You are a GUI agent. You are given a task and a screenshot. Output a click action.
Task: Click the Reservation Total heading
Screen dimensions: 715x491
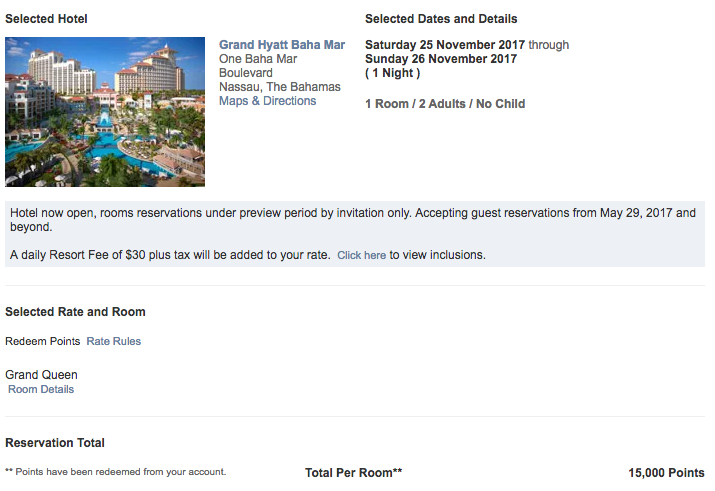click(55, 443)
